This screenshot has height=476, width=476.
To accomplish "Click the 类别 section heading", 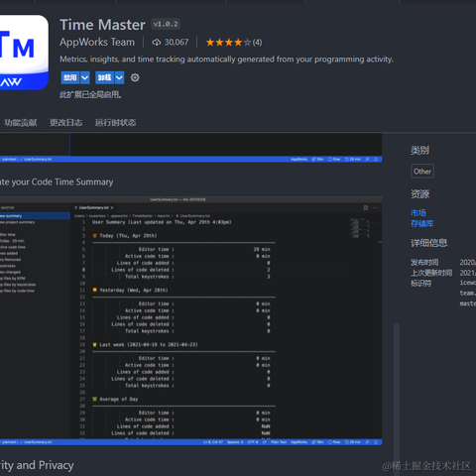I will (x=419, y=151).
